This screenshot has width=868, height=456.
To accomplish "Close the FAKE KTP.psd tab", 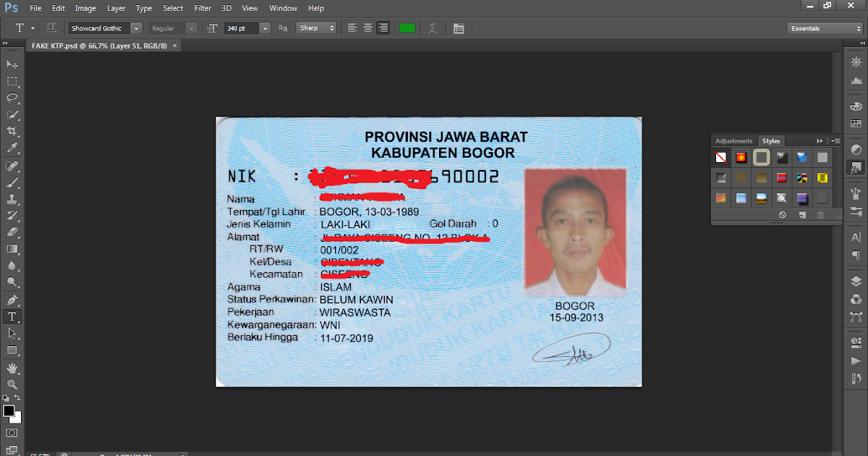I will [174, 46].
